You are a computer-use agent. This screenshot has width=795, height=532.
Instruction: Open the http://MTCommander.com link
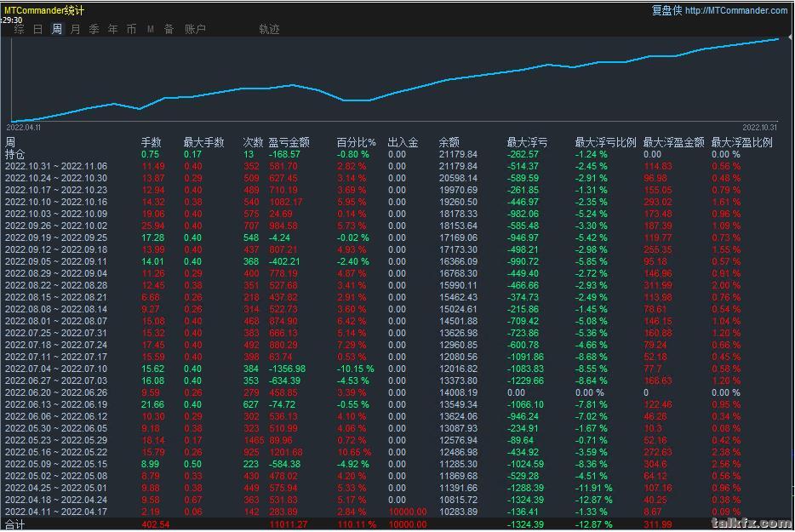[x=736, y=10]
